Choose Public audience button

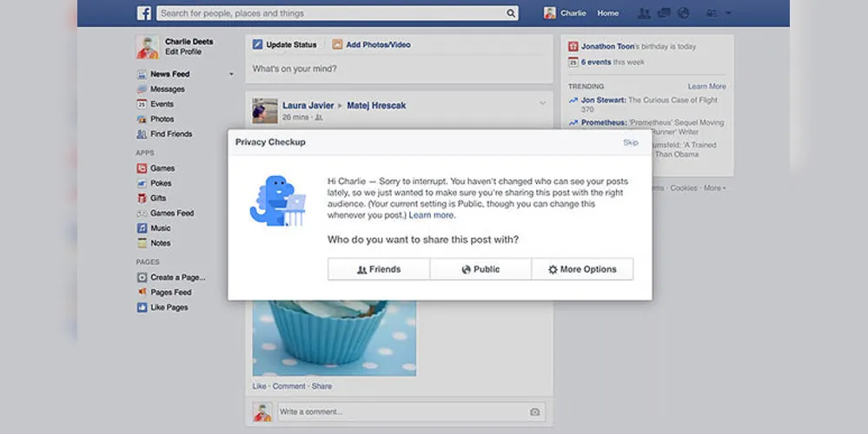[480, 269]
